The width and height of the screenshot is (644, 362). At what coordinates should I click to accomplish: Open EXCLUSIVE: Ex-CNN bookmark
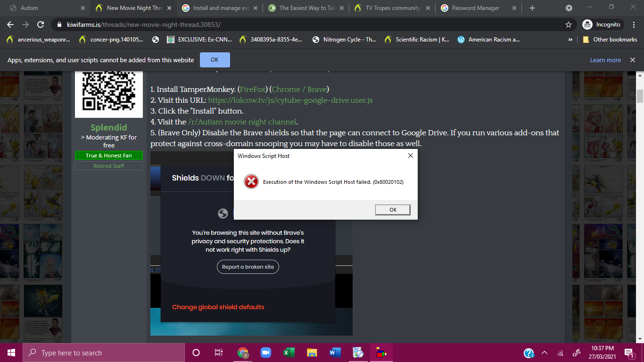tap(199, 40)
